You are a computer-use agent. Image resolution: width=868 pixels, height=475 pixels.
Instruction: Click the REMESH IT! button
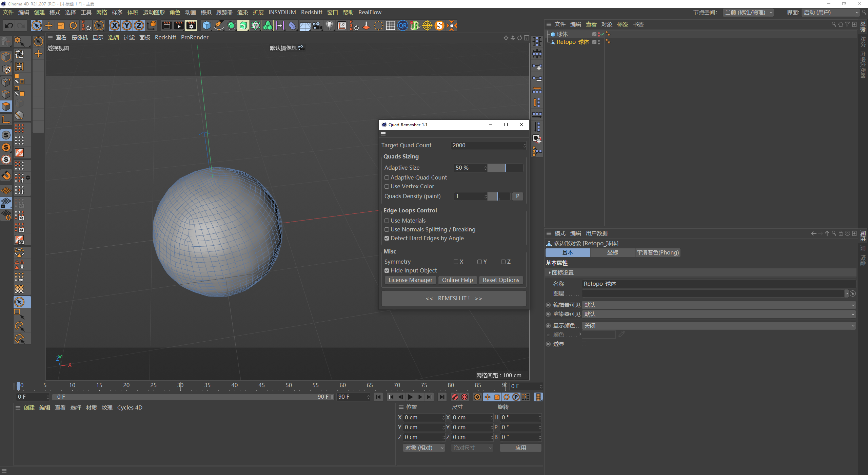click(x=454, y=299)
